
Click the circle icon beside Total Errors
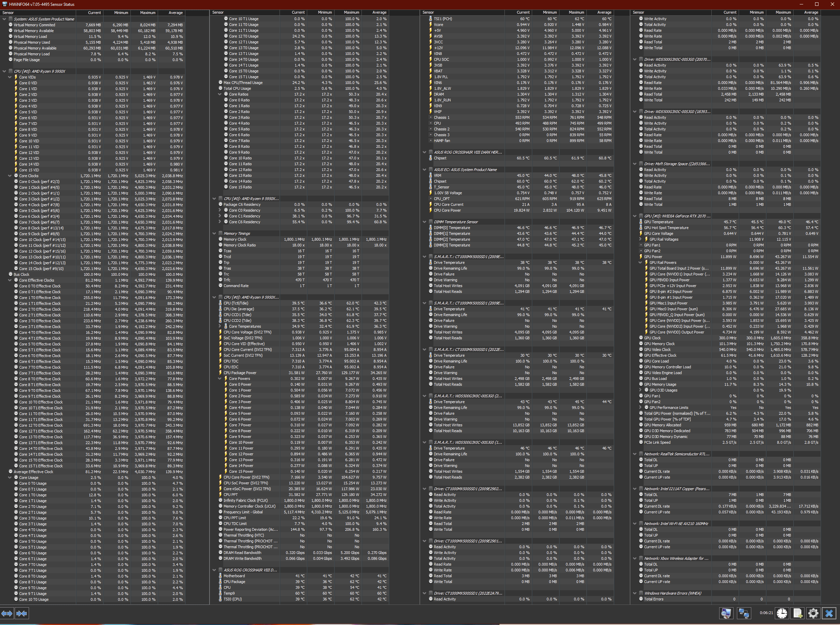[x=641, y=599]
